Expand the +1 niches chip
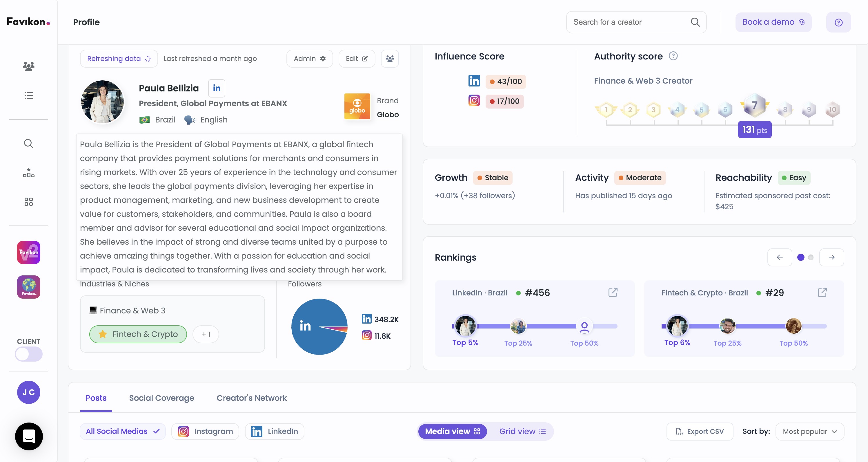The height and width of the screenshot is (462, 868). pyautogui.click(x=206, y=334)
